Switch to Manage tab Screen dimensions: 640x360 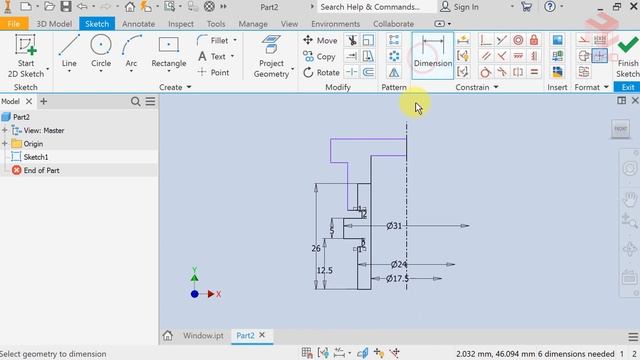(x=253, y=24)
